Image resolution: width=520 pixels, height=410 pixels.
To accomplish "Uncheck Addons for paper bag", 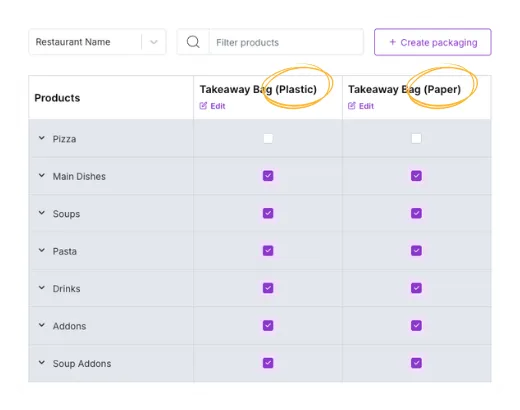I will (x=416, y=325).
